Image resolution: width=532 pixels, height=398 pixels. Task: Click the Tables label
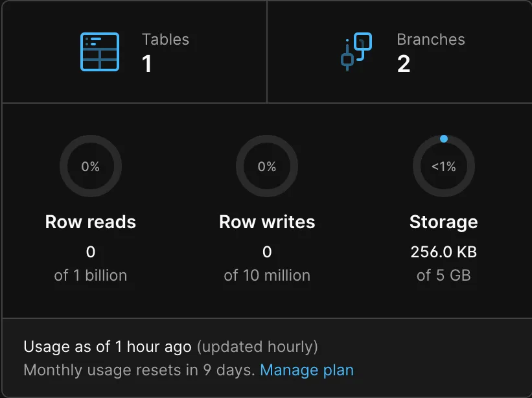point(166,40)
